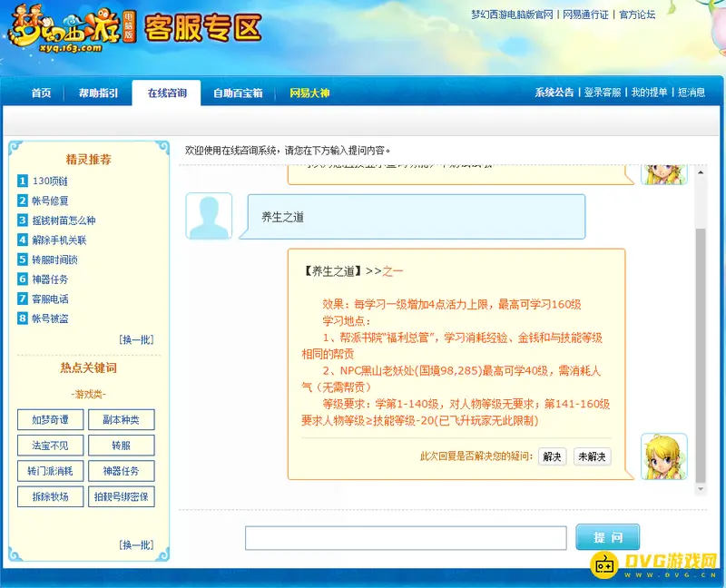Click the number 1 badge beside 130项链
The height and width of the screenshot is (588, 726).
[x=23, y=181]
